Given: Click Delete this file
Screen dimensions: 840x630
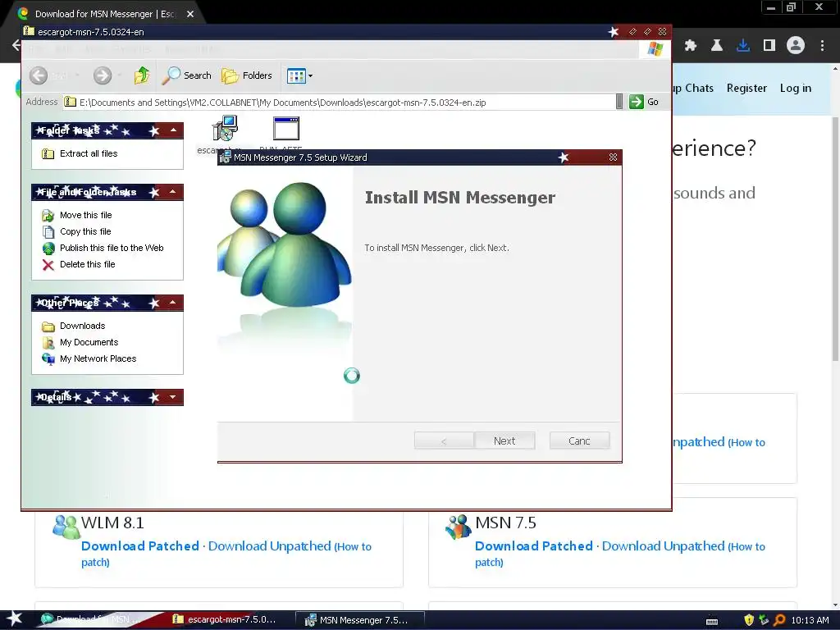Looking at the screenshot, I should pyautogui.click(x=87, y=264).
